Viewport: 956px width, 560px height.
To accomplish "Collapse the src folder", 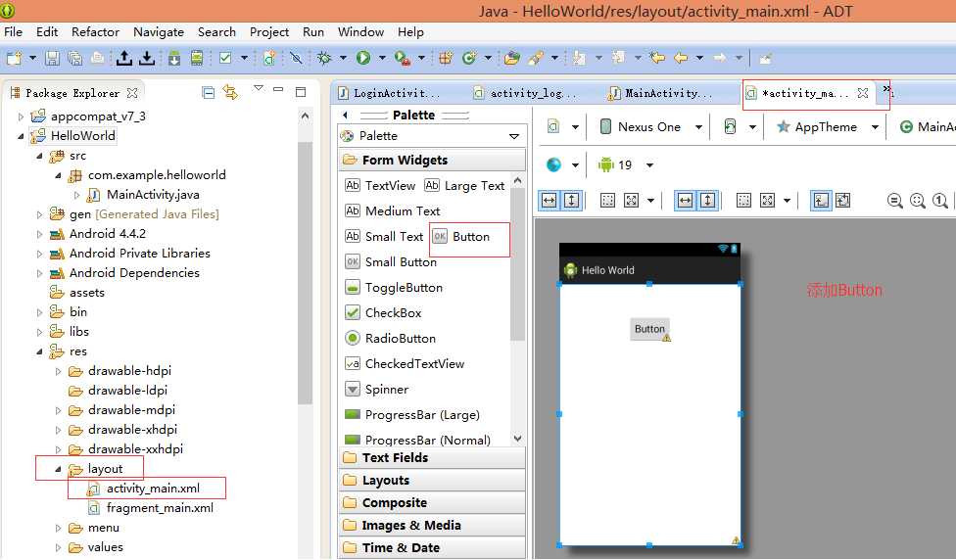I will [x=39, y=156].
